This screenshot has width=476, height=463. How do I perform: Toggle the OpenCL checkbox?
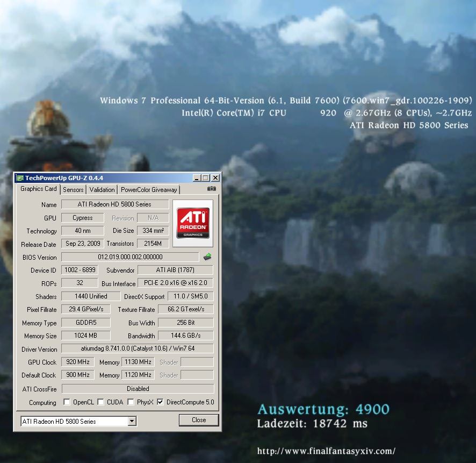click(67, 402)
